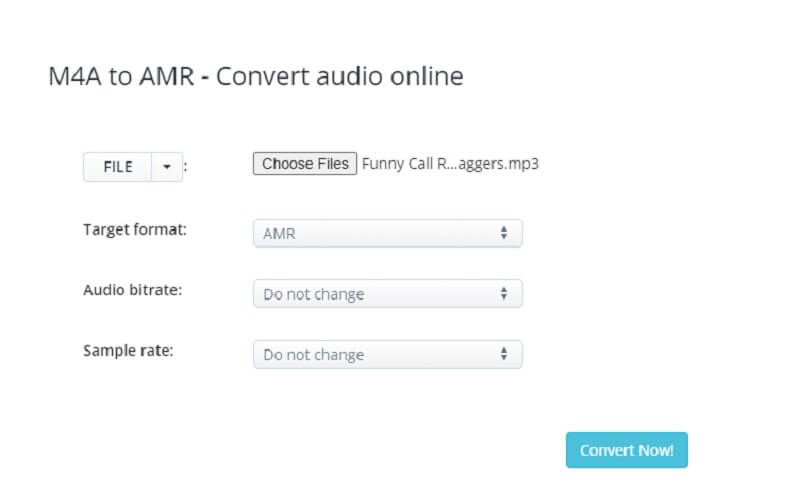800x495 pixels.
Task: Start conversion with Convert Now! button
Action: (x=626, y=450)
